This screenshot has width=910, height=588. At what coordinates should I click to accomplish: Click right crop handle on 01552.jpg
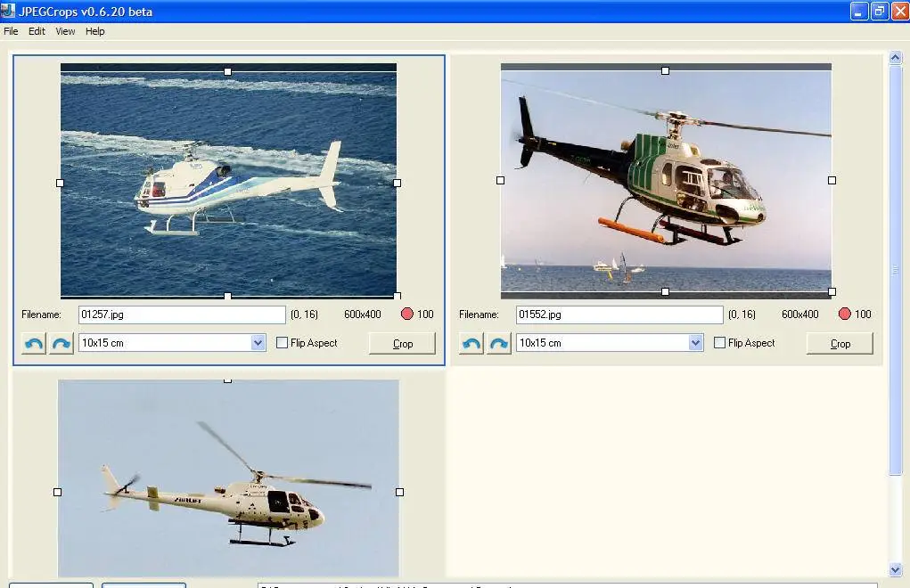(832, 180)
